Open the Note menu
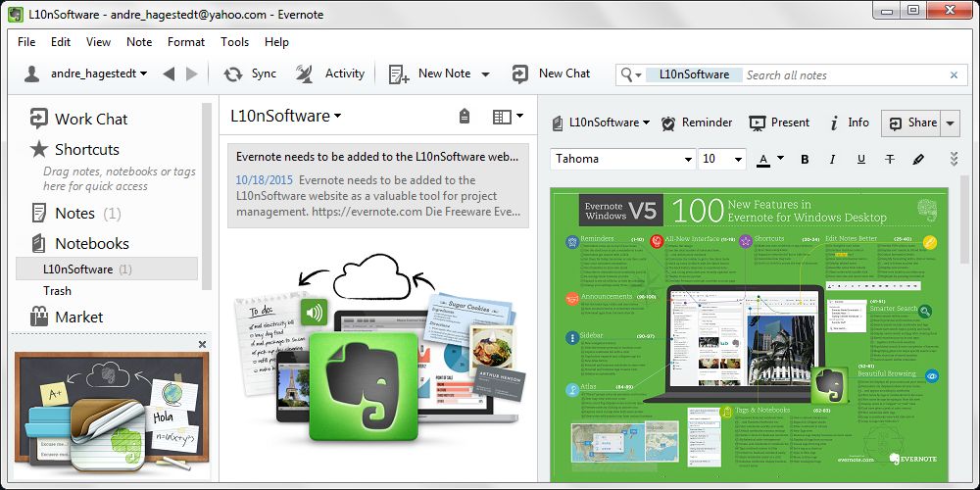 (x=139, y=42)
